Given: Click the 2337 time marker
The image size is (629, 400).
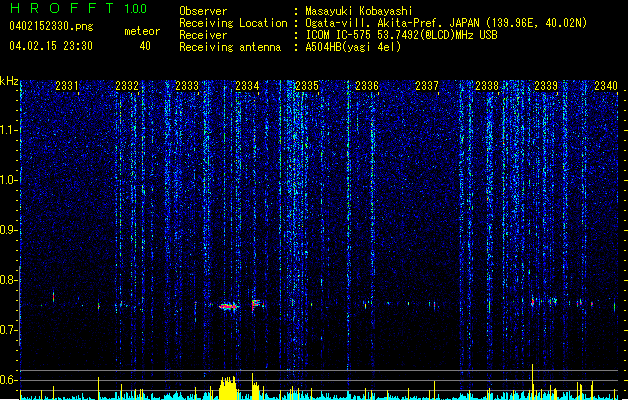Looking at the screenshot, I should coord(427,86).
